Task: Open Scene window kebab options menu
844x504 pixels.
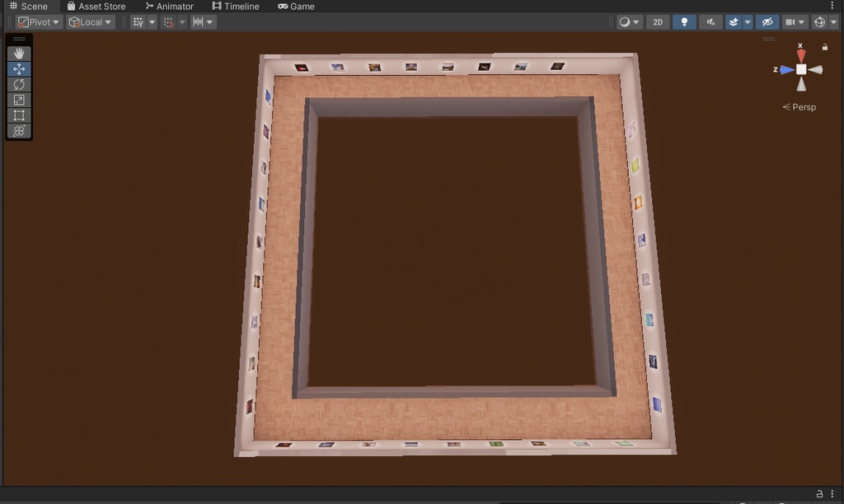Action: (832, 6)
